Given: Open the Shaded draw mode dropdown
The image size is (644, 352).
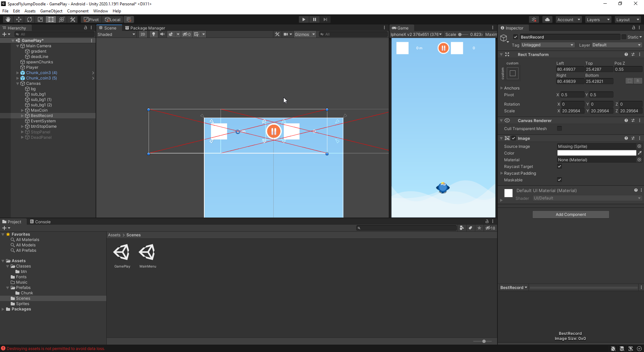Looking at the screenshot, I should point(116,34).
